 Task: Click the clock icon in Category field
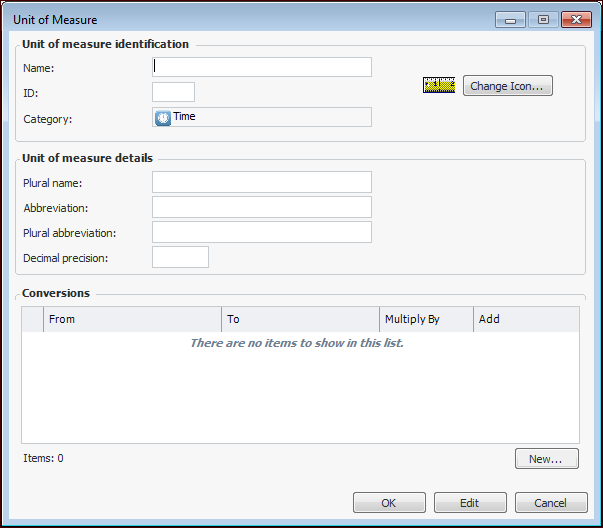pos(163,117)
